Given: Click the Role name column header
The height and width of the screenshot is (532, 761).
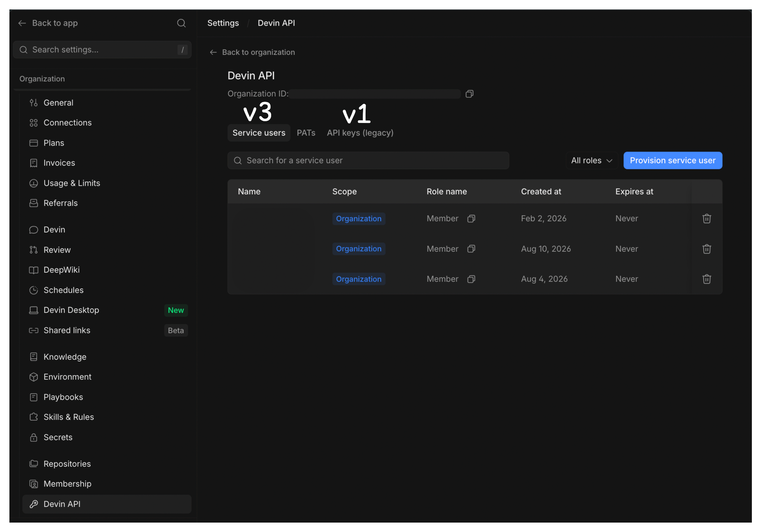Looking at the screenshot, I should (x=447, y=191).
